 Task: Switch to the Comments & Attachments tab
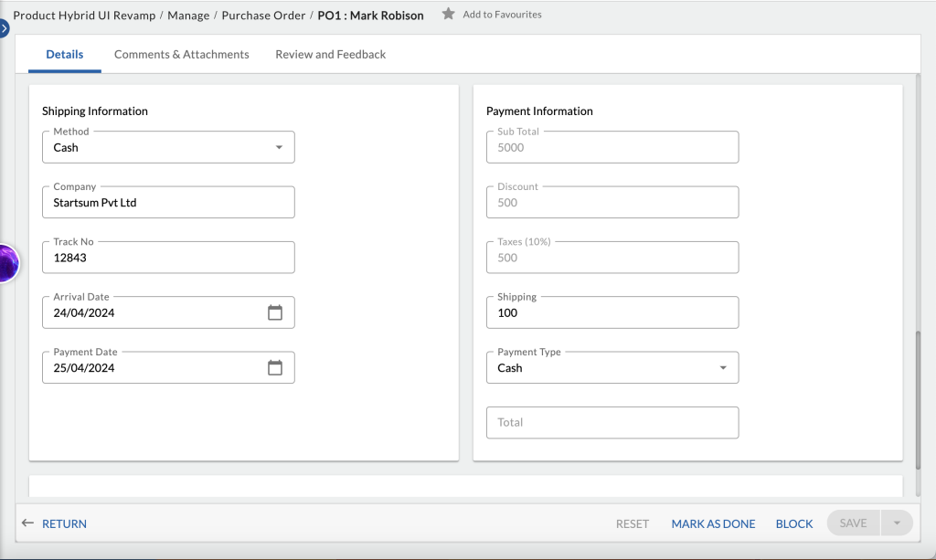181,54
